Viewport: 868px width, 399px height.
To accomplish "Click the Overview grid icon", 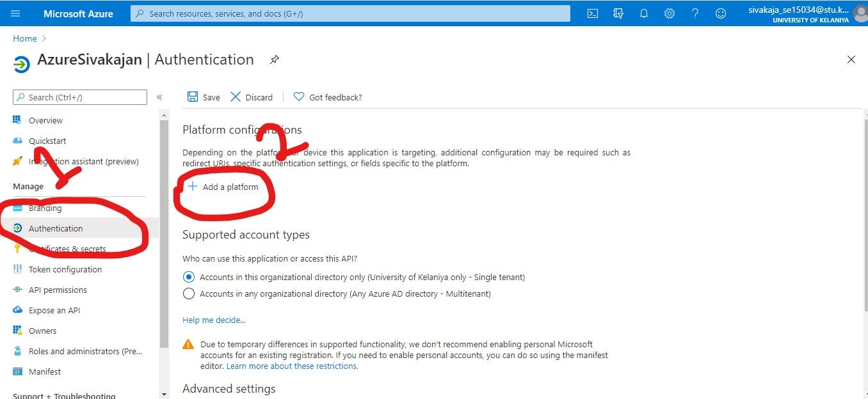I will pos(17,120).
